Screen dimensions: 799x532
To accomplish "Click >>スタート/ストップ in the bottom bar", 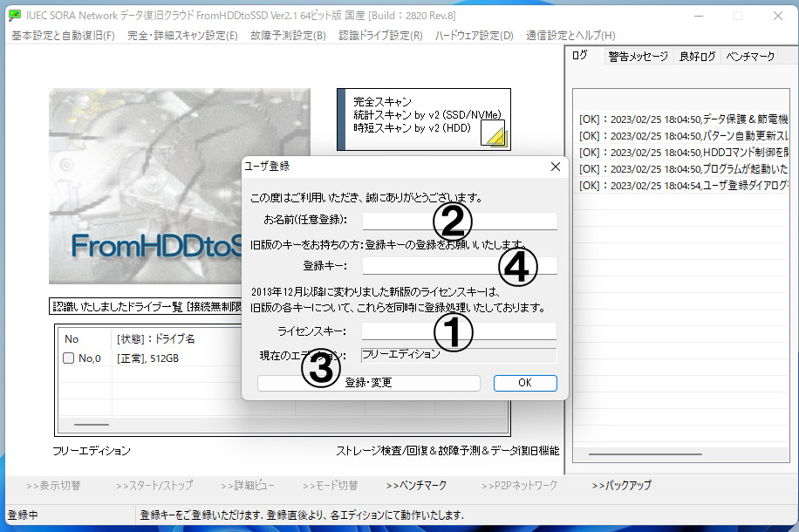I will 154,486.
